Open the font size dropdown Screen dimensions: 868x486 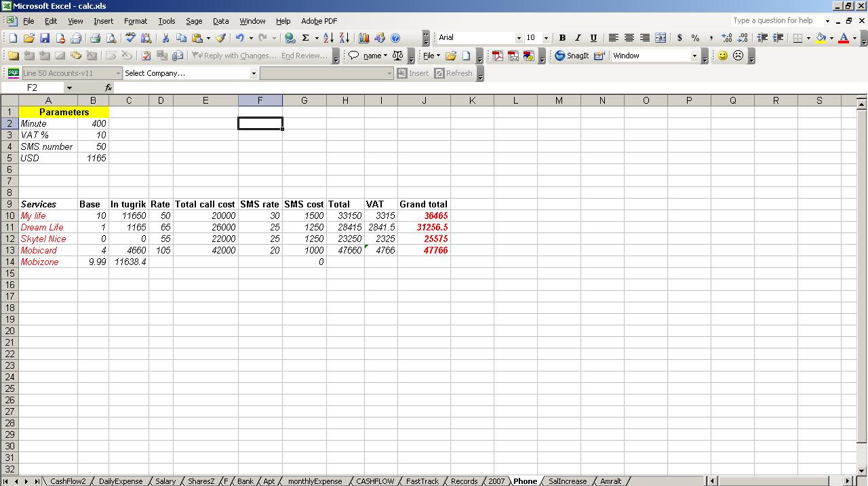pyautogui.click(x=546, y=38)
